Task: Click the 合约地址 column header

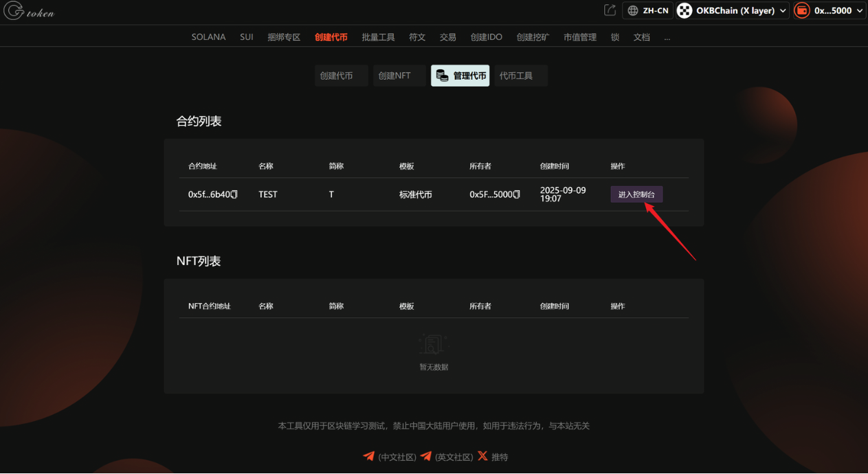Action: tap(203, 166)
